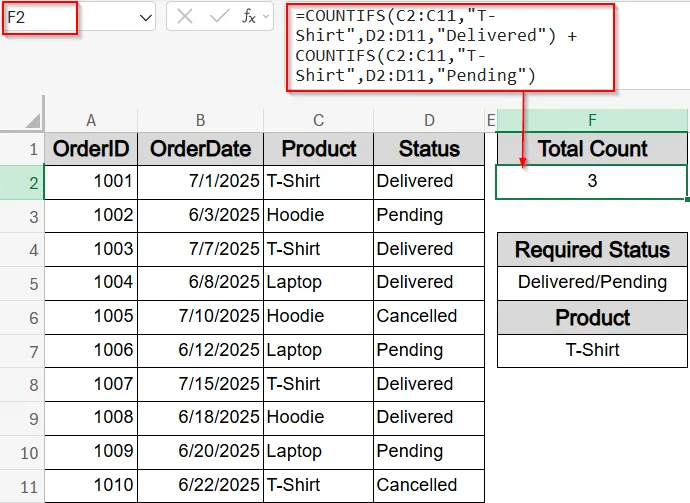
Task: Select cell with OrderID 1002
Action: [x=91, y=216]
